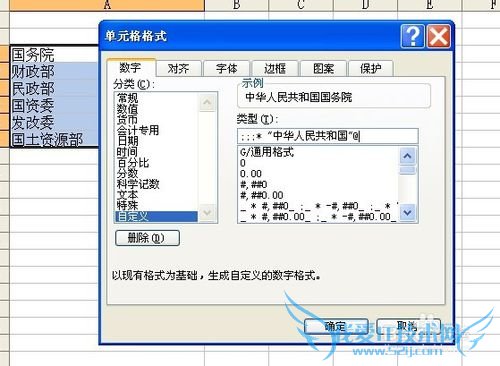Screen dimensions: 500x366
Task: Select cell containing 发改委
Action: click(x=54, y=122)
